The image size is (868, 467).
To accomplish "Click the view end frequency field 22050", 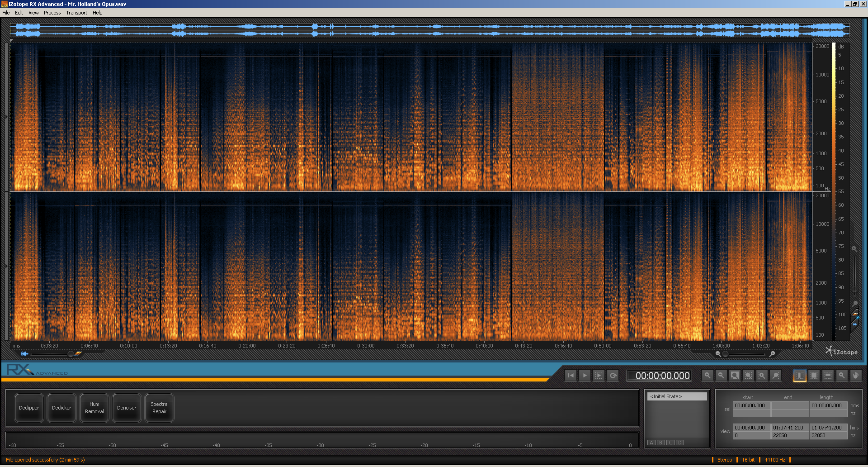I will [790, 435].
